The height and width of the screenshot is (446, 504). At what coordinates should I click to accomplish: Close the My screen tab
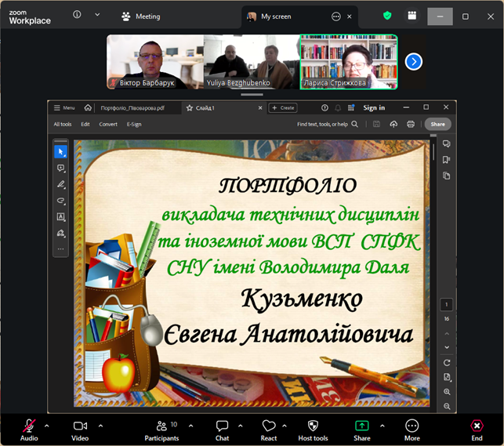coord(350,16)
